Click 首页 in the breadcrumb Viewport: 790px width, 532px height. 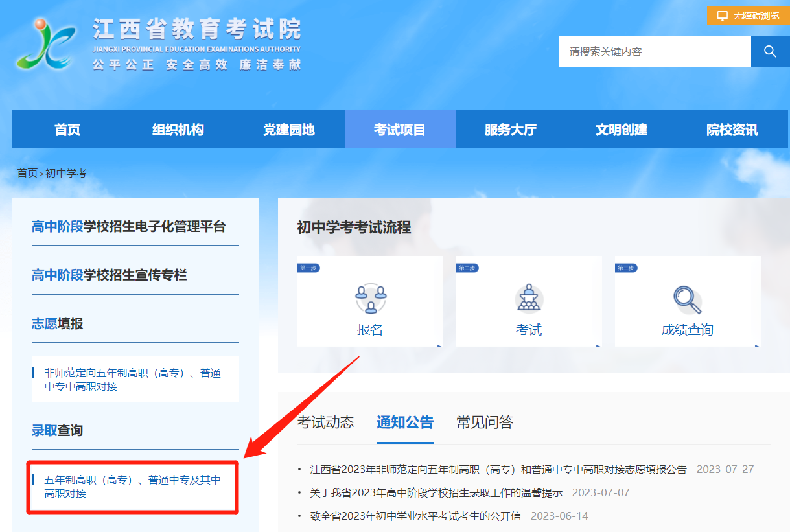[27, 173]
